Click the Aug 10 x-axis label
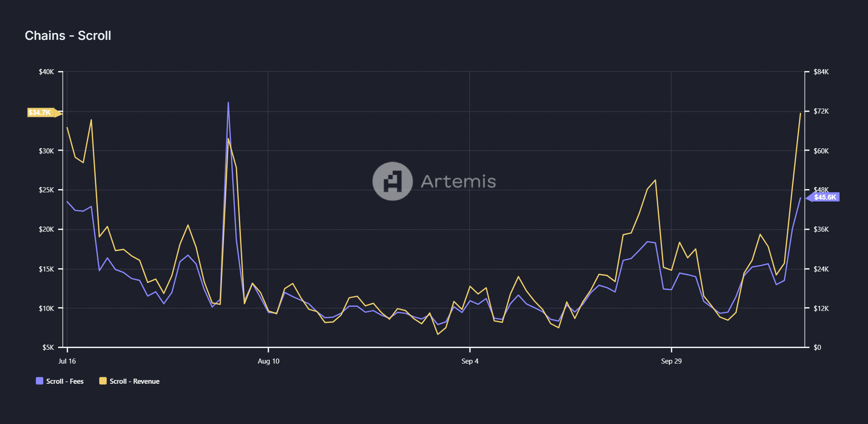 point(268,361)
